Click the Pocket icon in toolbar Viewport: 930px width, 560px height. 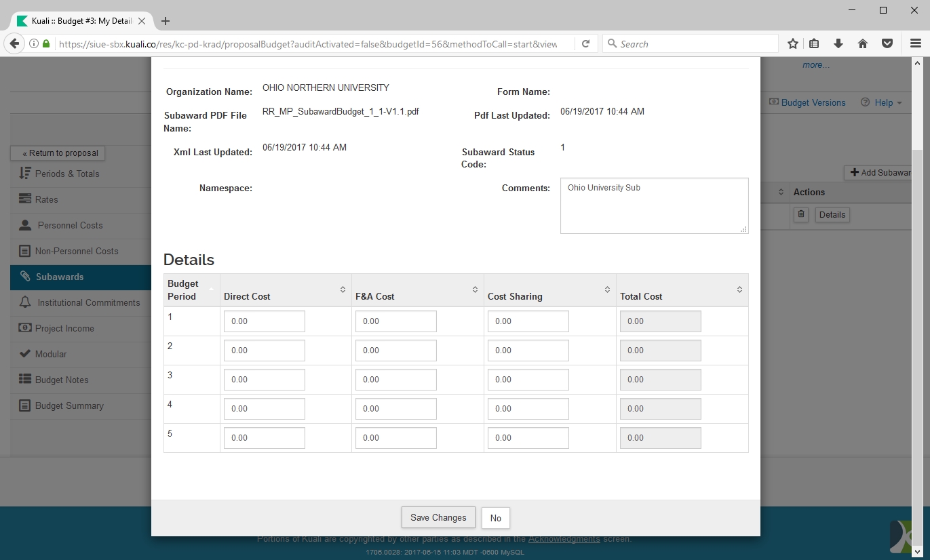[x=887, y=44]
